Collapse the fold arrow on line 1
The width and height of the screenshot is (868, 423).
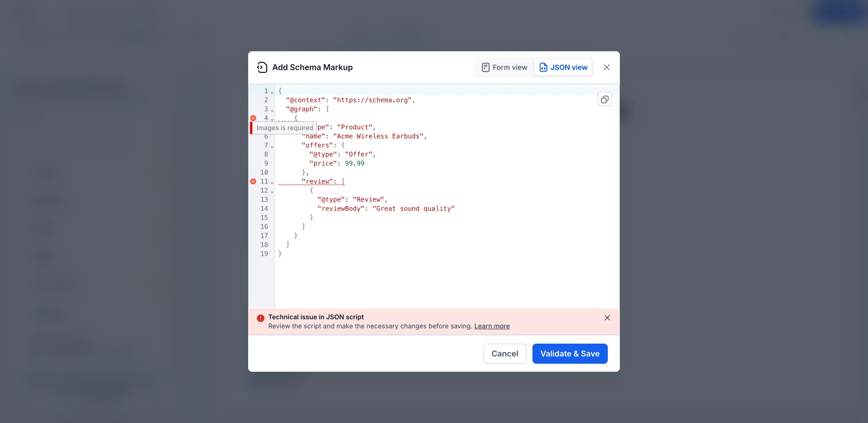pyautogui.click(x=272, y=92)
